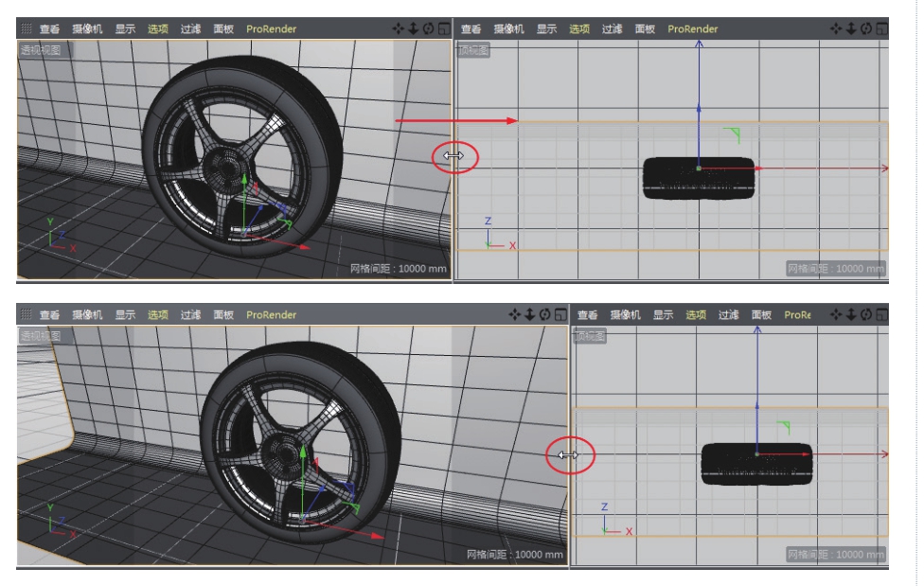Open highlighted 选项 menu in upper top-view viewport
924x586 pixels.
578,29
